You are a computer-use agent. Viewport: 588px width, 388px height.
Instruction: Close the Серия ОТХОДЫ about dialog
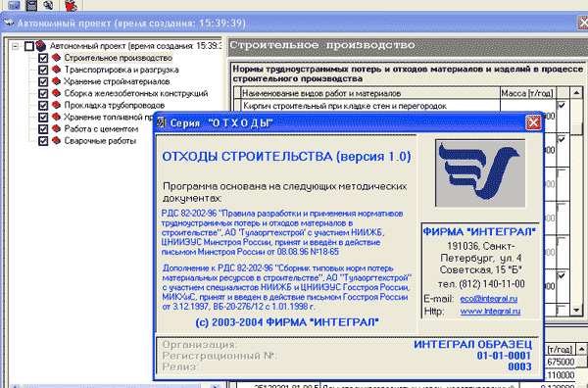point(533,122)
